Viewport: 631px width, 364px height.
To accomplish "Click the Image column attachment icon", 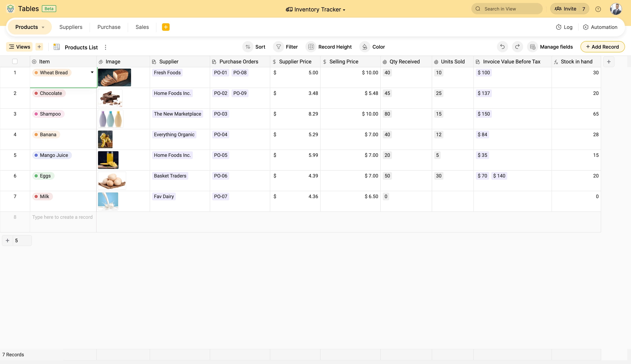I will pos(101,62).
